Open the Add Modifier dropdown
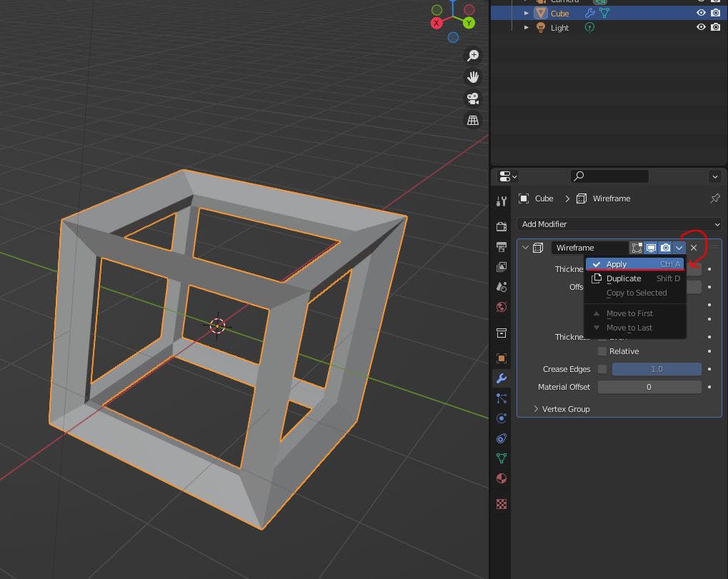728x579 pixels. click(619, 224)
